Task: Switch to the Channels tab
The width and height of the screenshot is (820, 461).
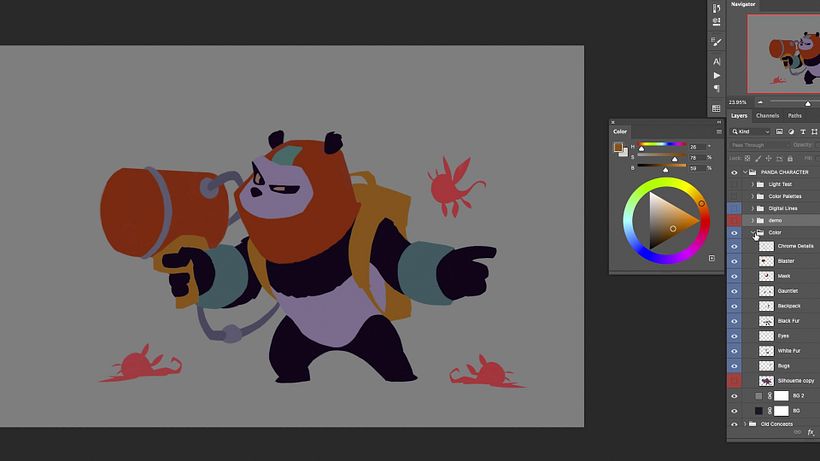Action: click(x=767, y=116)
